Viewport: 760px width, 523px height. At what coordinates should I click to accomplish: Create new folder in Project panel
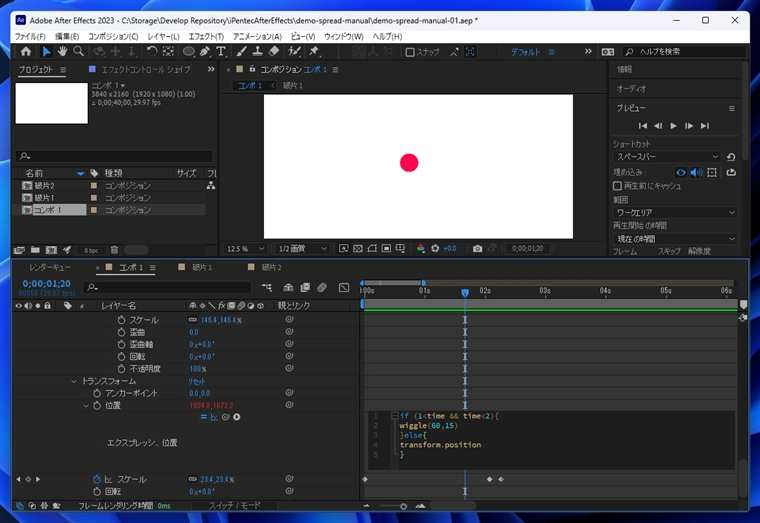35,250
